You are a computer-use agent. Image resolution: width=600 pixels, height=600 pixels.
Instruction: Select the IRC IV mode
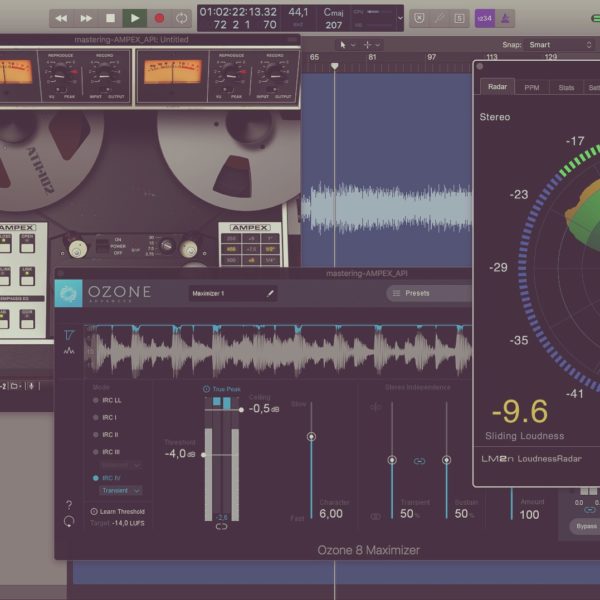click(107, 478)
